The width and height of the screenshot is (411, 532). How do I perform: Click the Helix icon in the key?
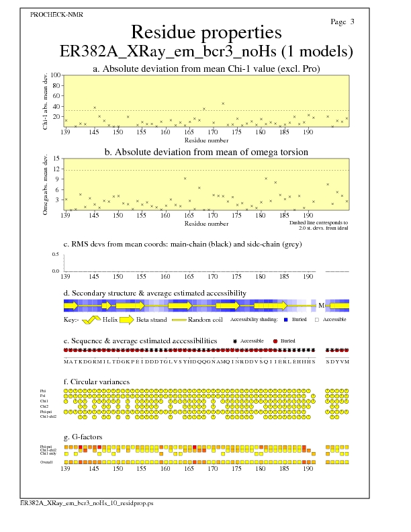click(93, 320)
